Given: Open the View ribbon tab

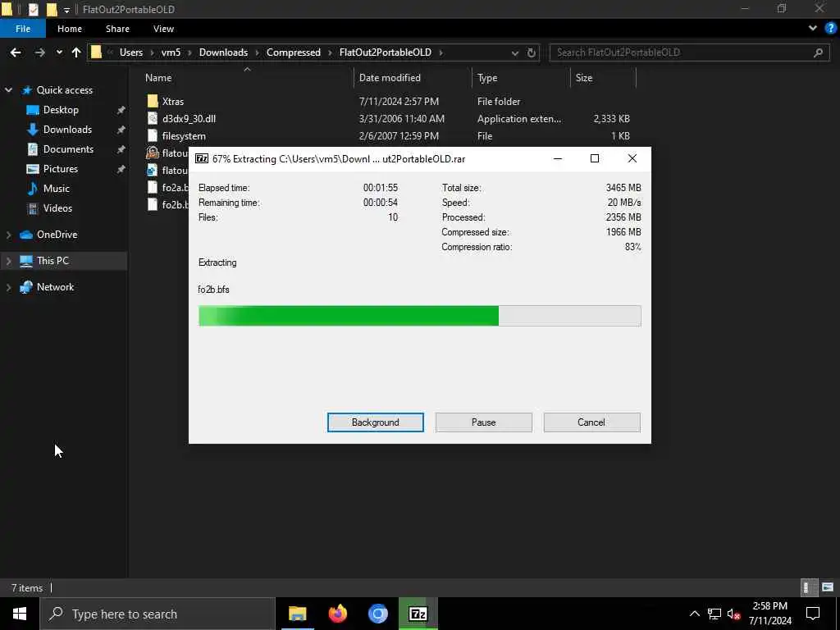Looking at the screenshot, I should point(163,29).
